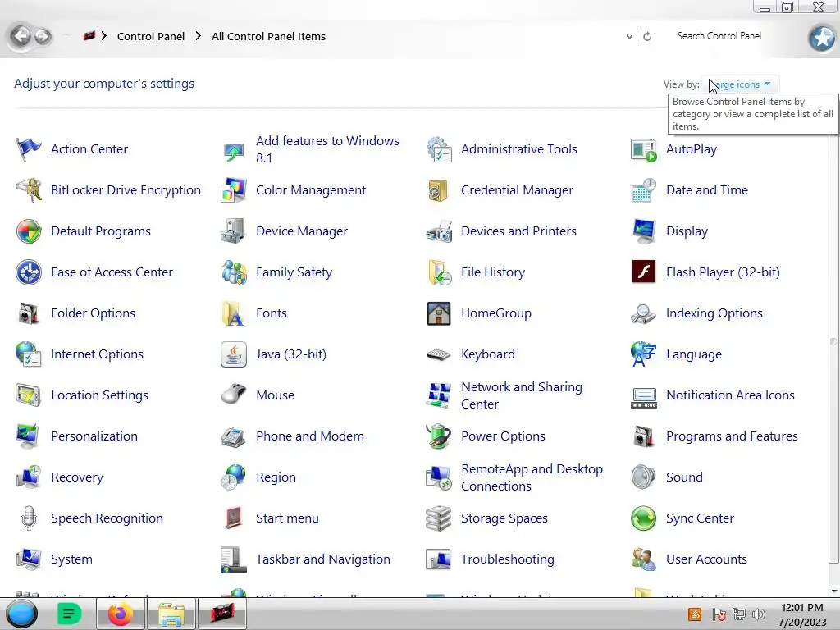Screen dimensions: 840x630
Task: Open the Notification Area Icons link
Action: (730, 395)
